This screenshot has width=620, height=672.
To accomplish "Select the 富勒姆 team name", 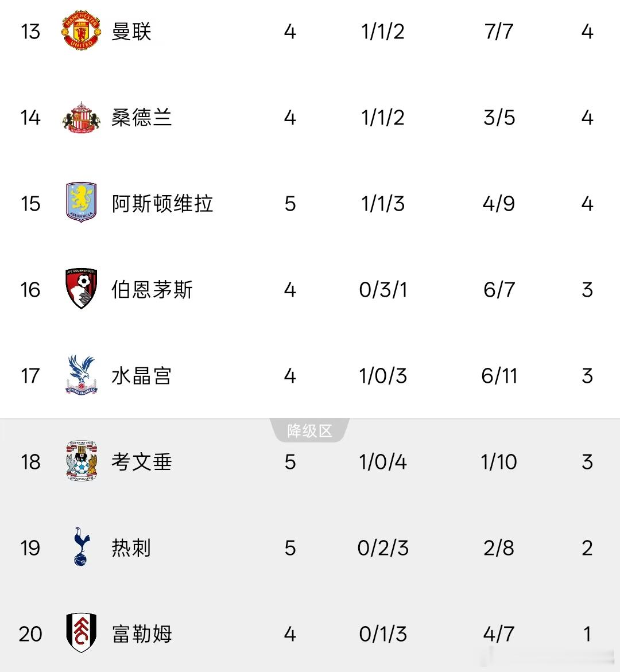I will 141,634.
